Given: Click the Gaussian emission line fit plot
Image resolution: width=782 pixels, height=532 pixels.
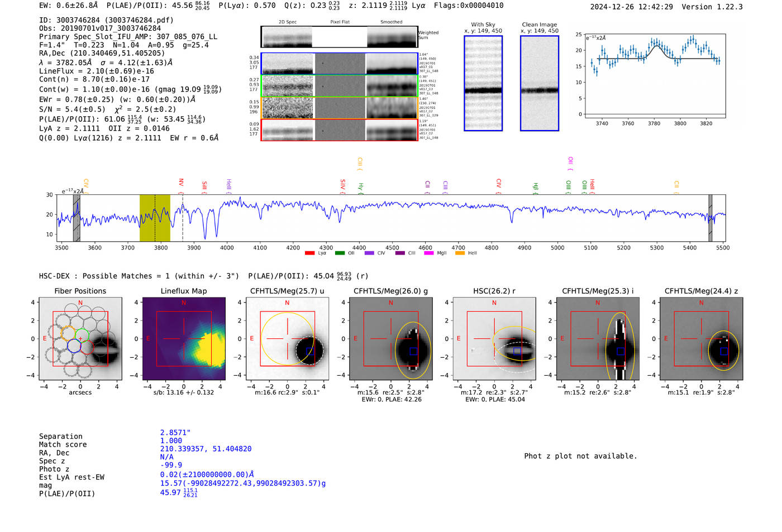Looking at the screenshot, I should point(654,75).
